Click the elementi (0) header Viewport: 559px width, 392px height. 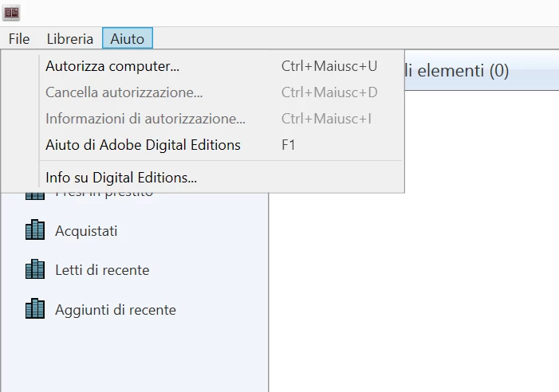pyautogui.click(x=458, y=71)
